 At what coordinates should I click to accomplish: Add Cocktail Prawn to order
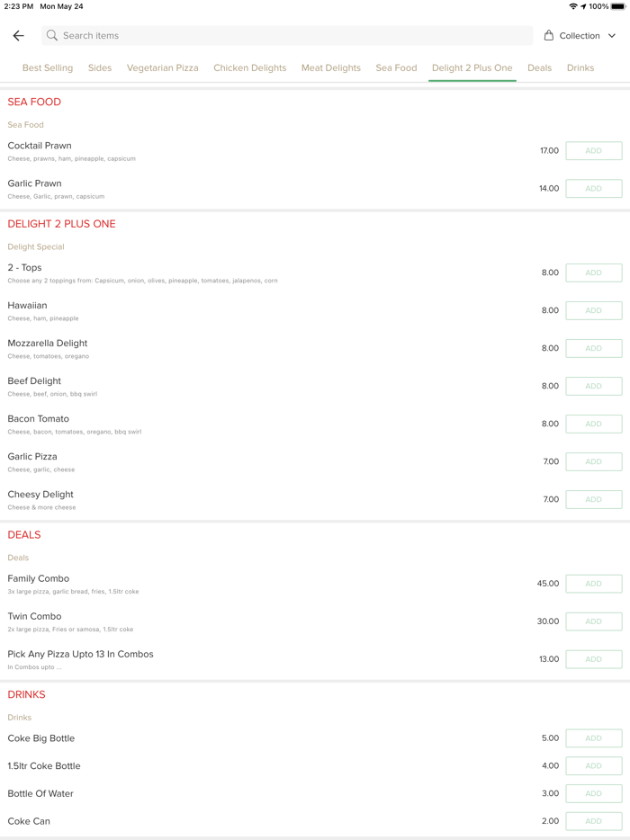593,151
